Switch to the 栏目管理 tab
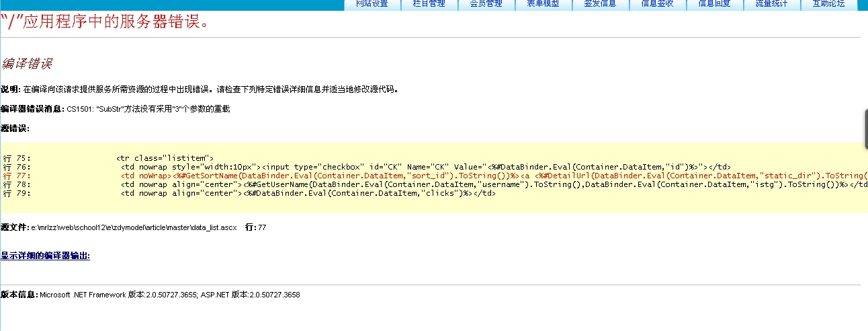Image resolution: width=868 pixels, height=331 pixels. [x=429, y=4]
